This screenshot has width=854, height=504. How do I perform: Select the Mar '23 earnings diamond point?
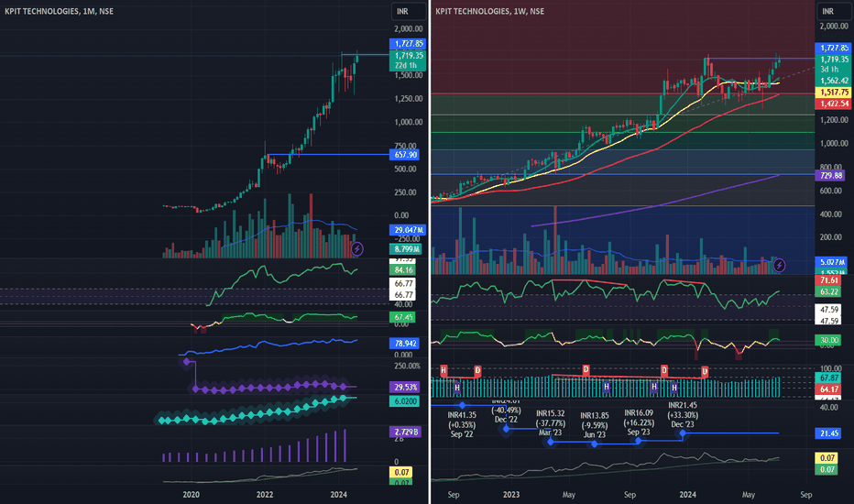coord(551,442)
